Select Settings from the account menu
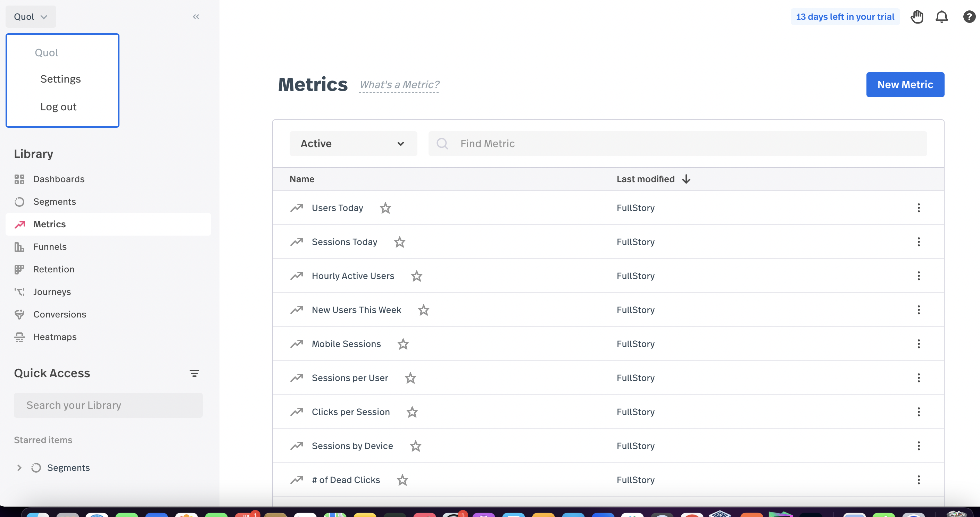The width and height of the screenshot is (980, 517). (60, 79)
